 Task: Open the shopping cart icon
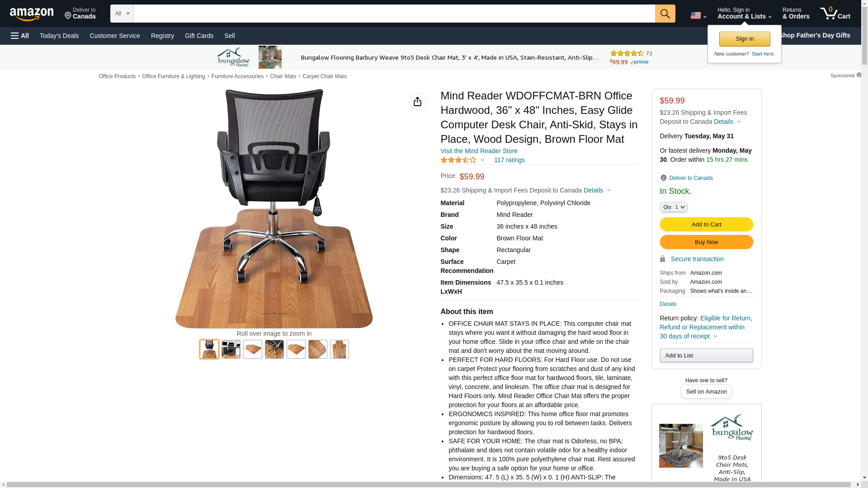(x=835, y=14)
